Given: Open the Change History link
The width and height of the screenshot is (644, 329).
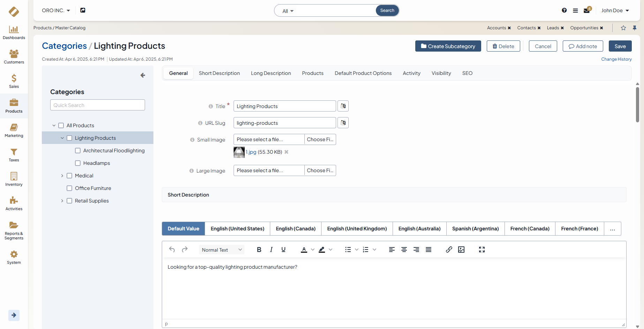Looking at the screenshot, I should coord(616,59).
